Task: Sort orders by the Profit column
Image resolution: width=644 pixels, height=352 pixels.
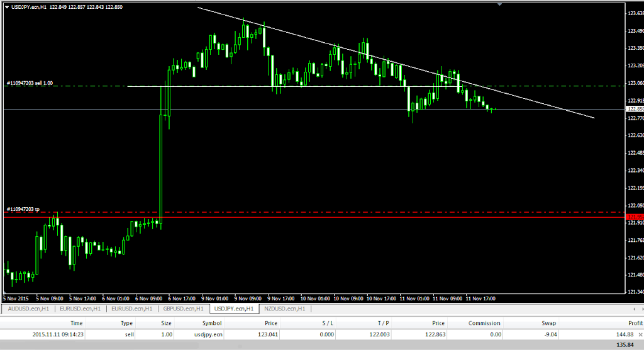Action: click(634, 323)
